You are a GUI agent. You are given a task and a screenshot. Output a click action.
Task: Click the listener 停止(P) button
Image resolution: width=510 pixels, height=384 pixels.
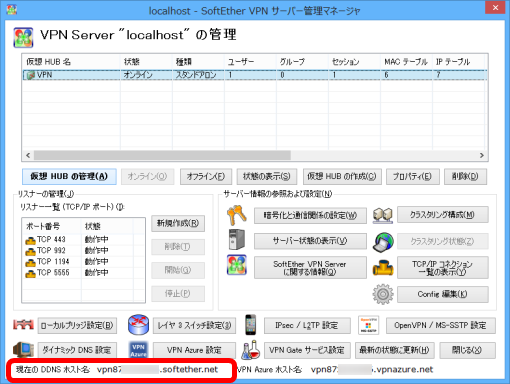tap(178, 294)
